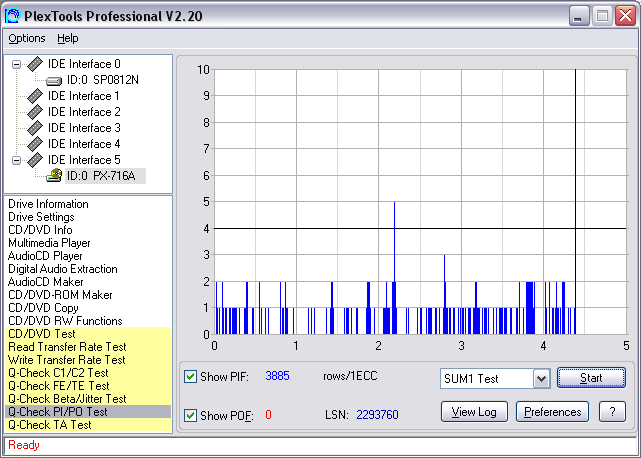Image resolution: width=641 pixels, height=458 pixels.
Task: Click the PlexTools app icon in title bar
Action: pyautogui.click(x=12, y=16)
